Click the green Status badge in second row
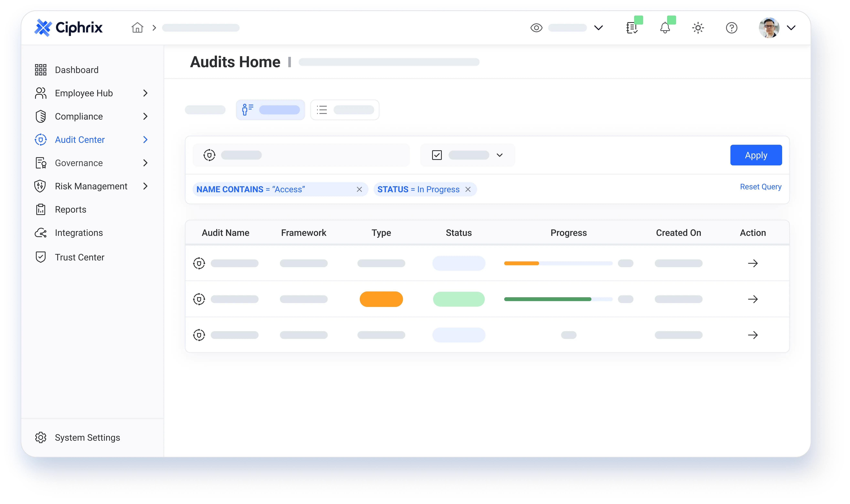This screenshot has height=504, width=850. tap(459, 299)
